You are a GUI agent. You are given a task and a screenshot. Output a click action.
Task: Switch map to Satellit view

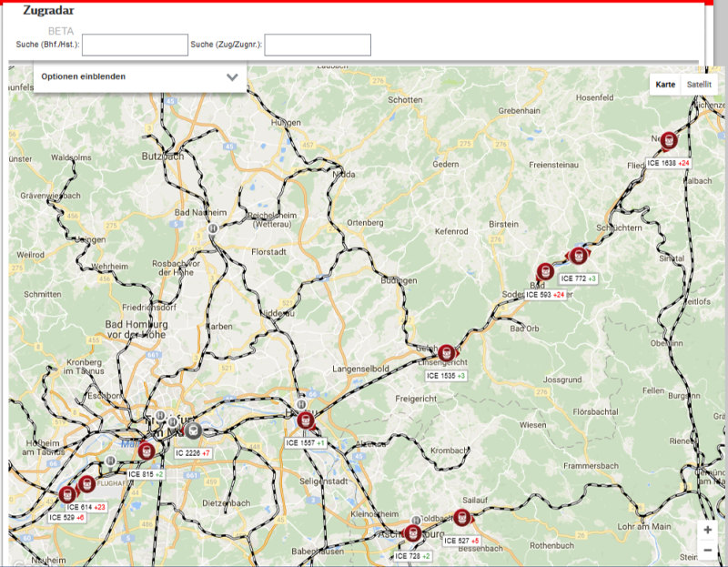699,84
